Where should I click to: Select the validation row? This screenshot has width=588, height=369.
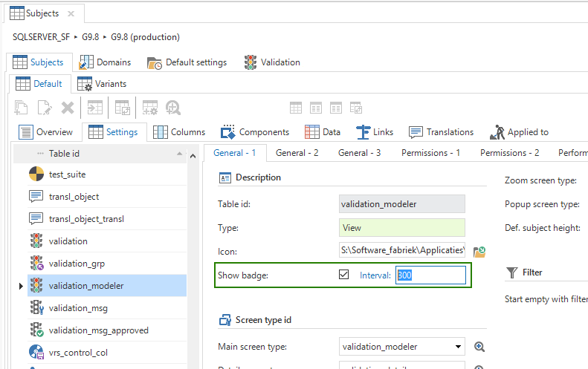point(107,241)
